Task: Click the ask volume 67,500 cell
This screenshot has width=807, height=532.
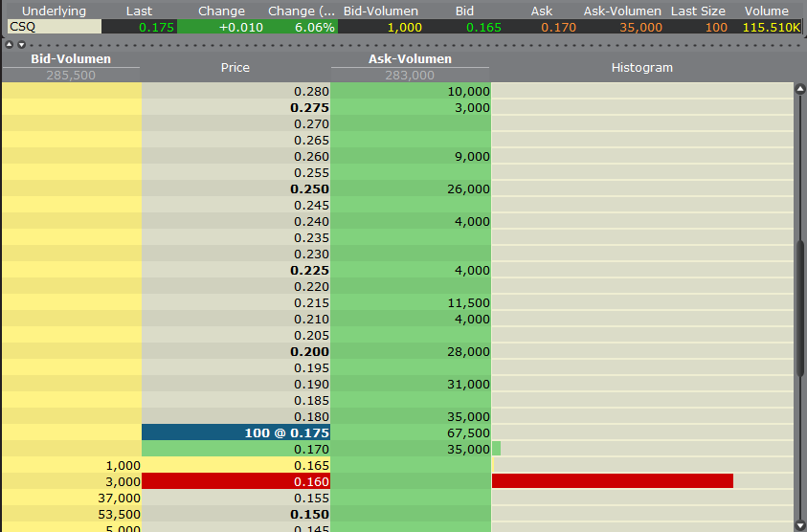Action: [411, 432]
